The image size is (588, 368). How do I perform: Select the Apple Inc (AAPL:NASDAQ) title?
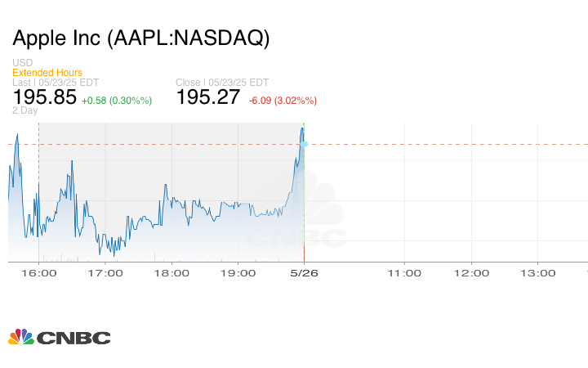(x=140, y=38)
